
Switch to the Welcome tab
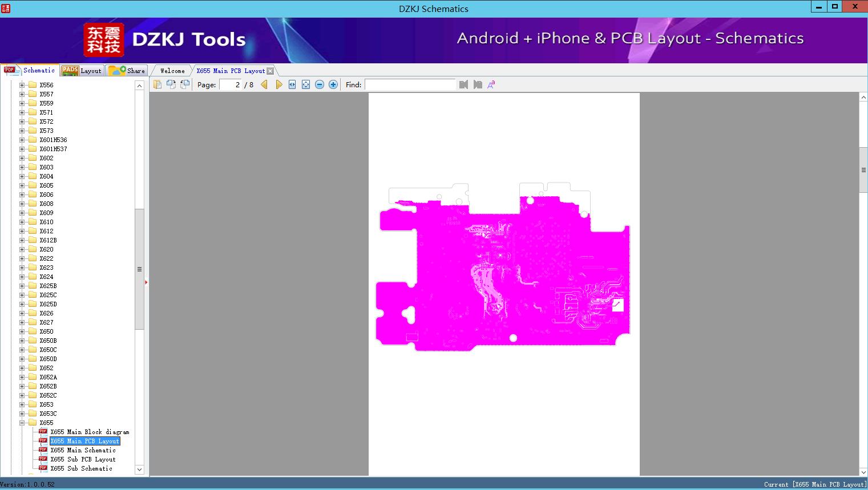[172, 71]
